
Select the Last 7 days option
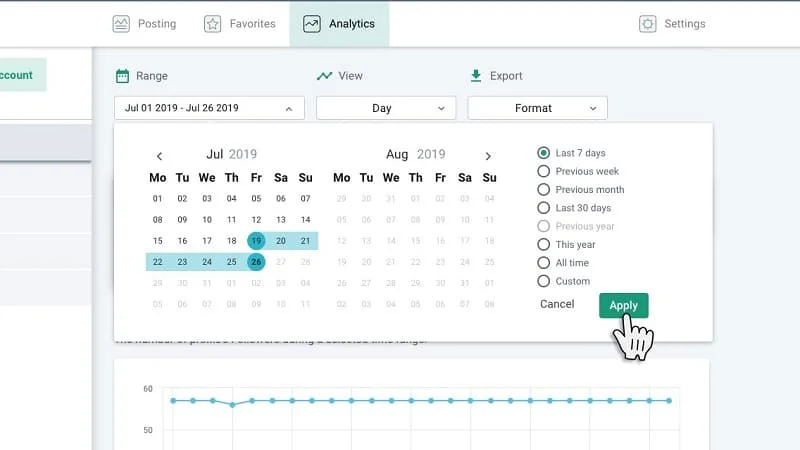tap(544, 153)
